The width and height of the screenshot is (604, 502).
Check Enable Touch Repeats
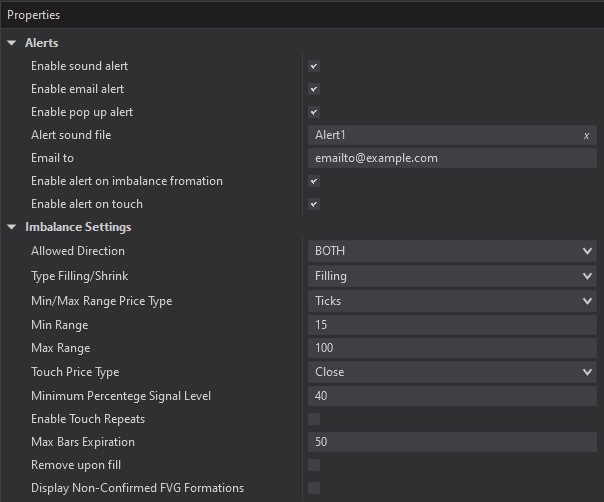(314, 419)
